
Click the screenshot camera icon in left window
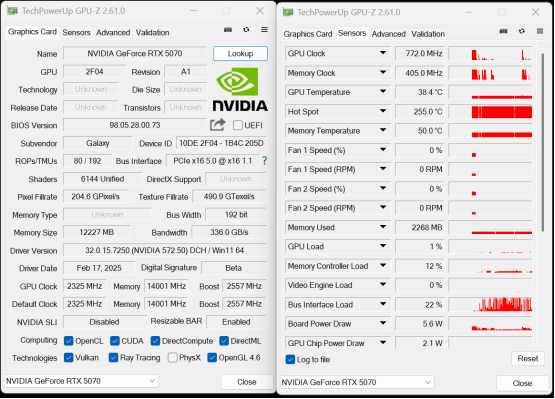pyautogui.click(x=228, y=30)
